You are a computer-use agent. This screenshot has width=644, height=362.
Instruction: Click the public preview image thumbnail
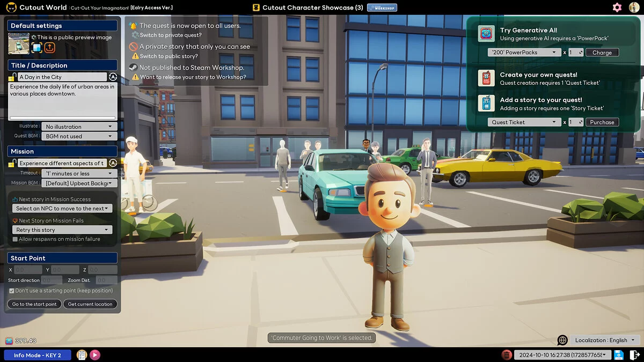point(19,43)
